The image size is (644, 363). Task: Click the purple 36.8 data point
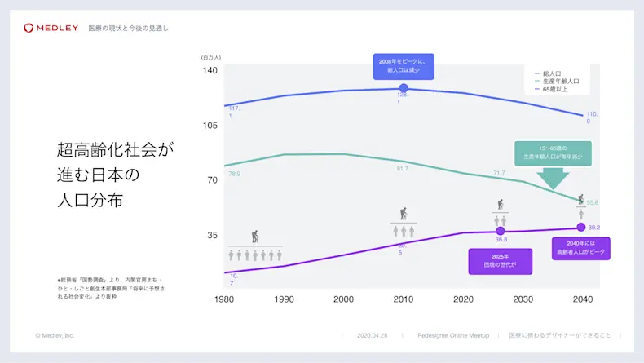point(501,231)
